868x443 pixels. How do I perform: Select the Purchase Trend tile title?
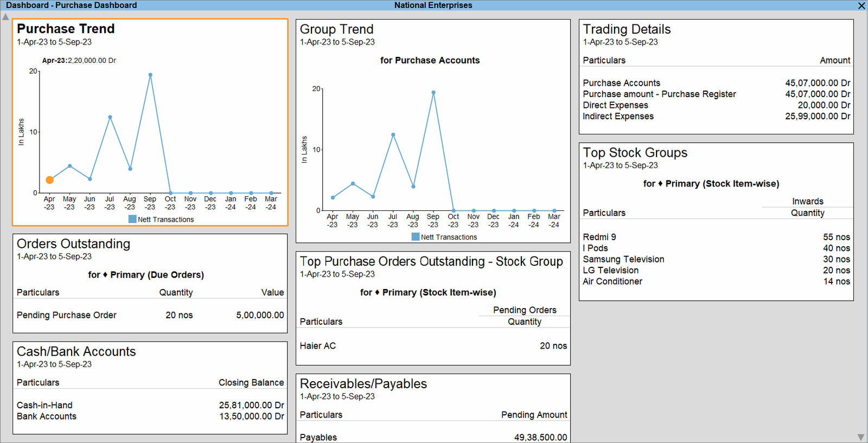click(x=66, y=29)
